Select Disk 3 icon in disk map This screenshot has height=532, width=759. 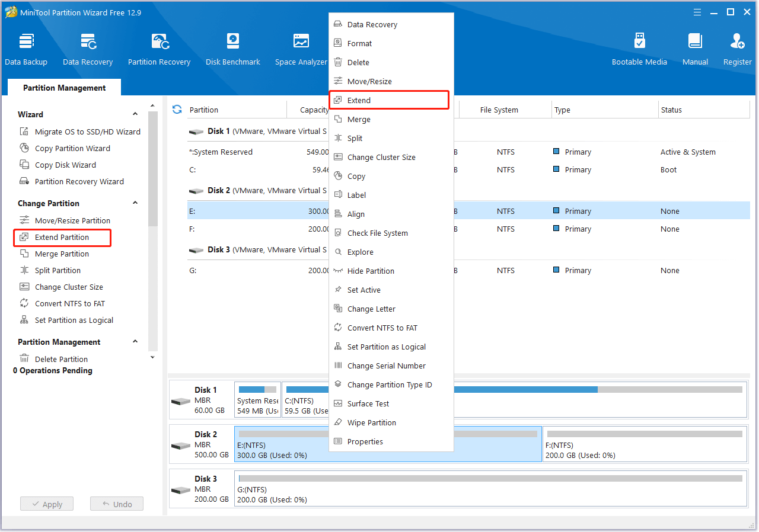[180, 489]
